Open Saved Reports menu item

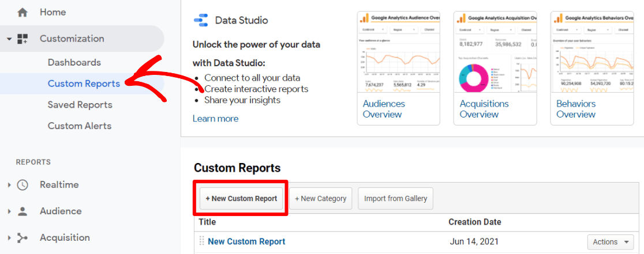tap(80, 105)
